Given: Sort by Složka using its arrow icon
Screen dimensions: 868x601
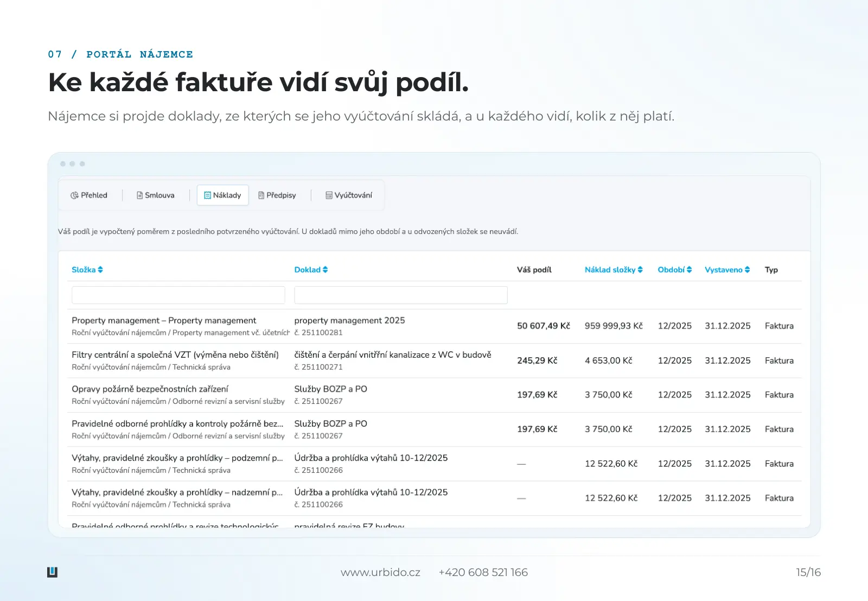Looking at the screenshot, I should pos(100,270).
